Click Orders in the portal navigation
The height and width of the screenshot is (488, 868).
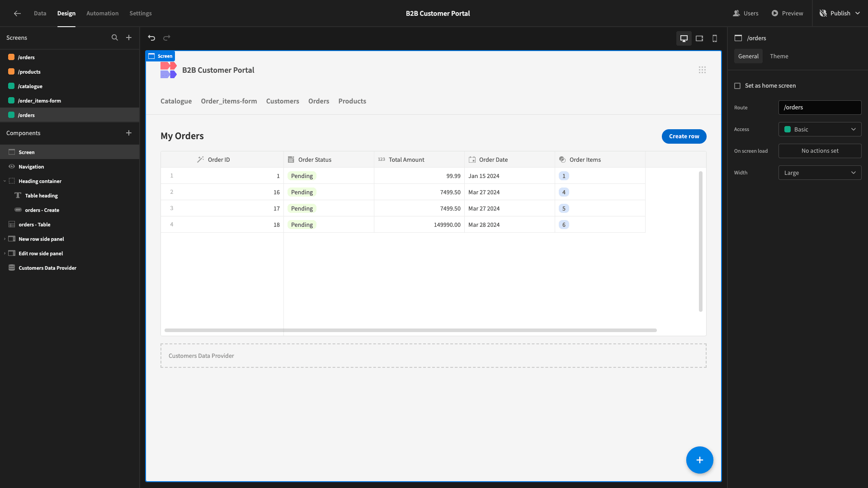[319, 101]
